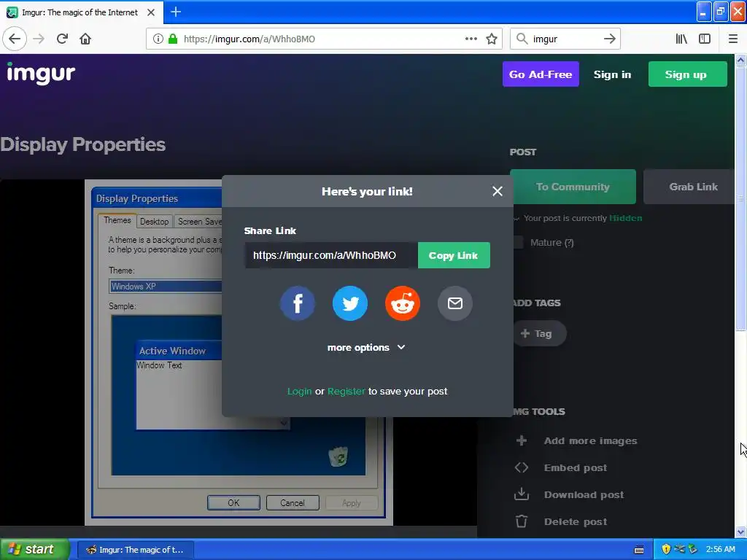The height and width of the screenshot is (560, 747).
Task: Open a new browser tab
Action: (176, 12)
